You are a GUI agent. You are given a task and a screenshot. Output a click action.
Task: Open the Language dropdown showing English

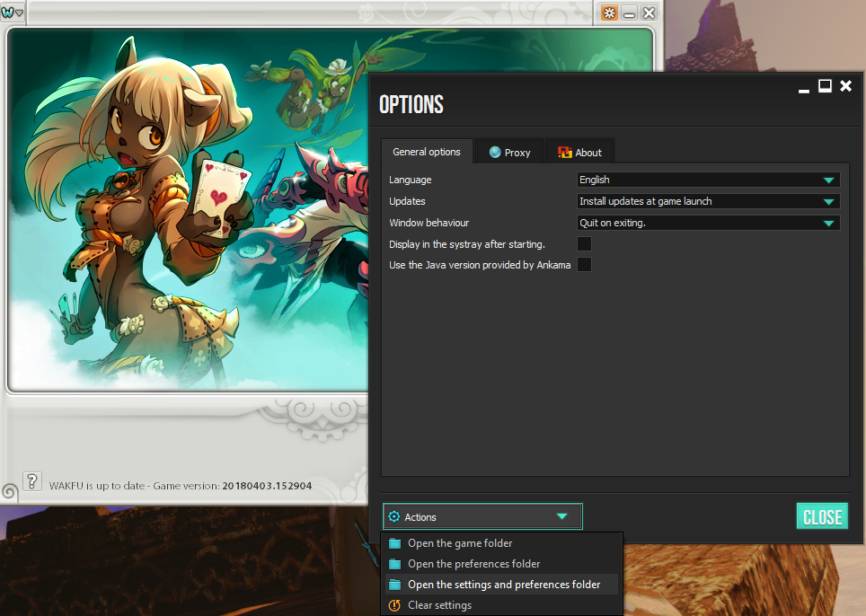point(708,180)
